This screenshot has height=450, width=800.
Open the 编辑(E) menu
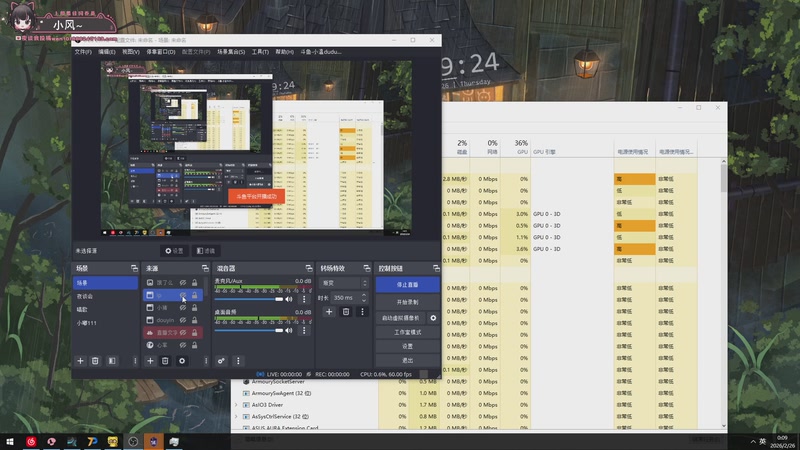(107, 52)
